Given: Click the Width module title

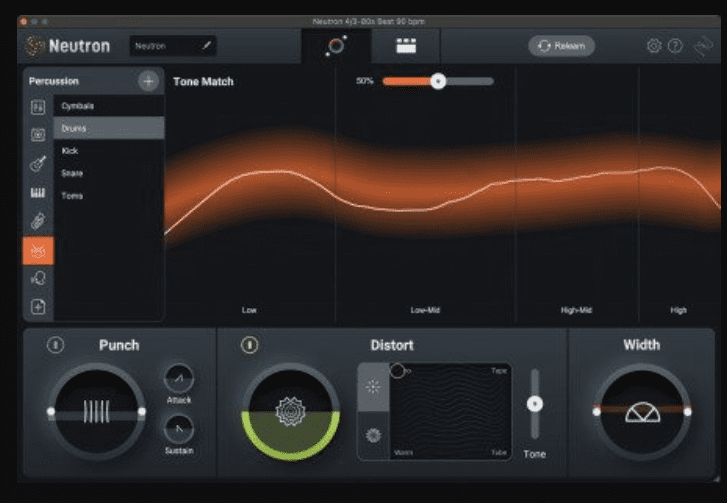Looking at the screenshot, I should [x=642, y=345].
